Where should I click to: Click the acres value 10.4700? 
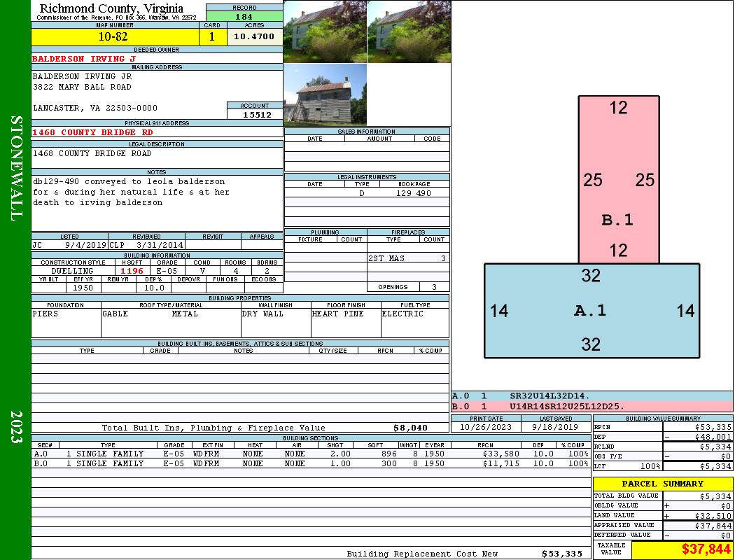(x=254, y=36)
